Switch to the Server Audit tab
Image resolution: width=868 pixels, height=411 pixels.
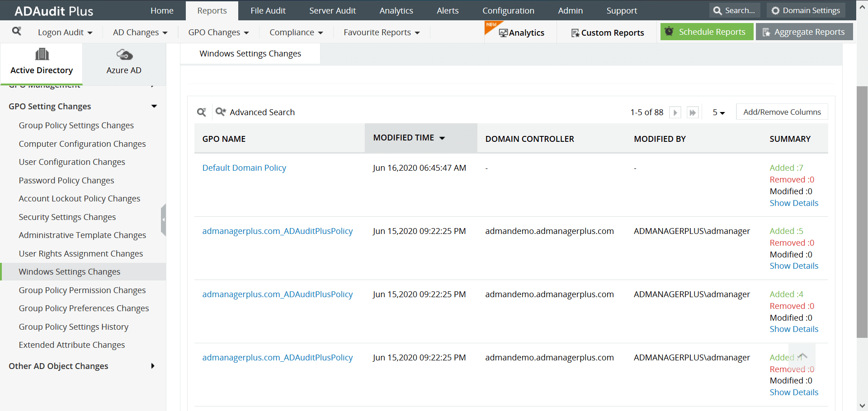coord(333,10)
